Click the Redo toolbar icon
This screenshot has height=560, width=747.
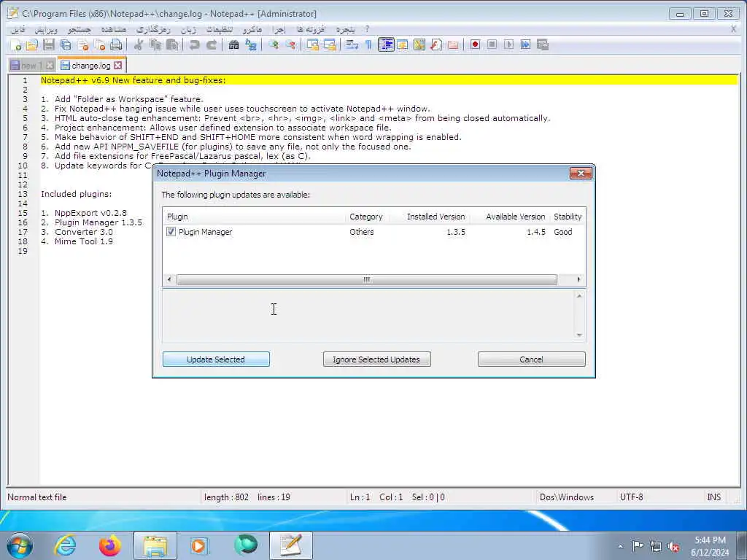(212, 44)
